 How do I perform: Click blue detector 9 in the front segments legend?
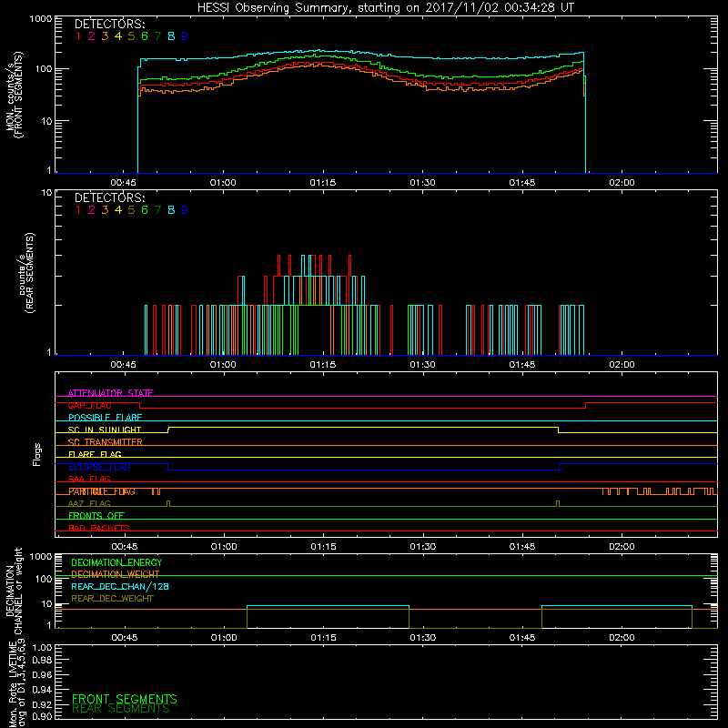coord(185,36)
